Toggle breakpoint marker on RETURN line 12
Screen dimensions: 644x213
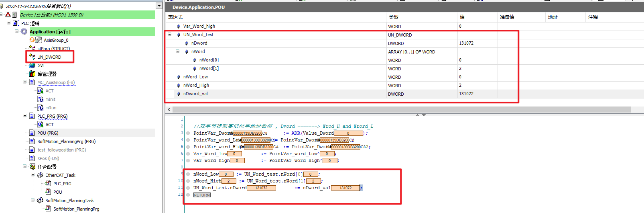[x=188, y=195]
